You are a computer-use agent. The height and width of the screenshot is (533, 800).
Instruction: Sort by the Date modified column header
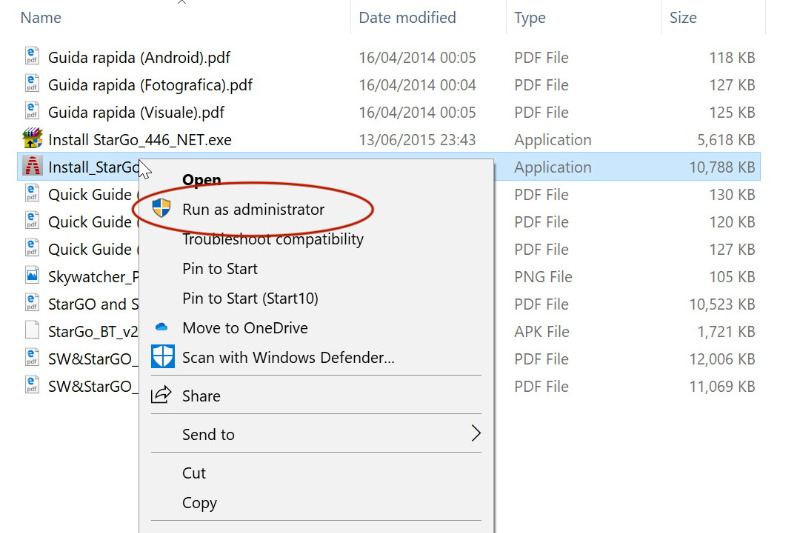407,18
